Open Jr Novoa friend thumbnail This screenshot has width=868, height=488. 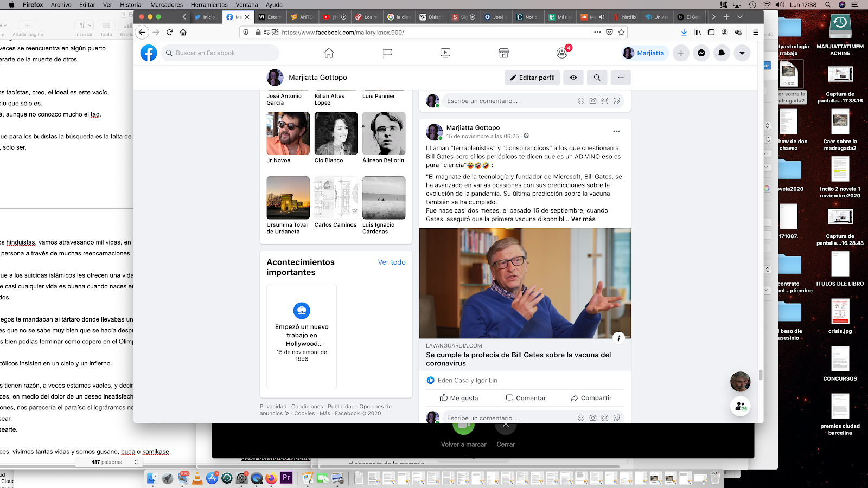288,133
